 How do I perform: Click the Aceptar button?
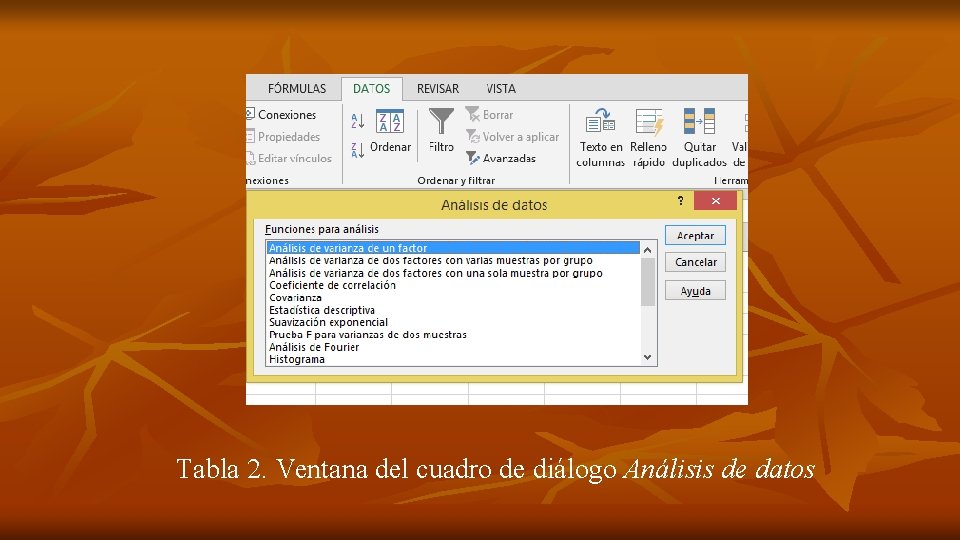(696, 235)
